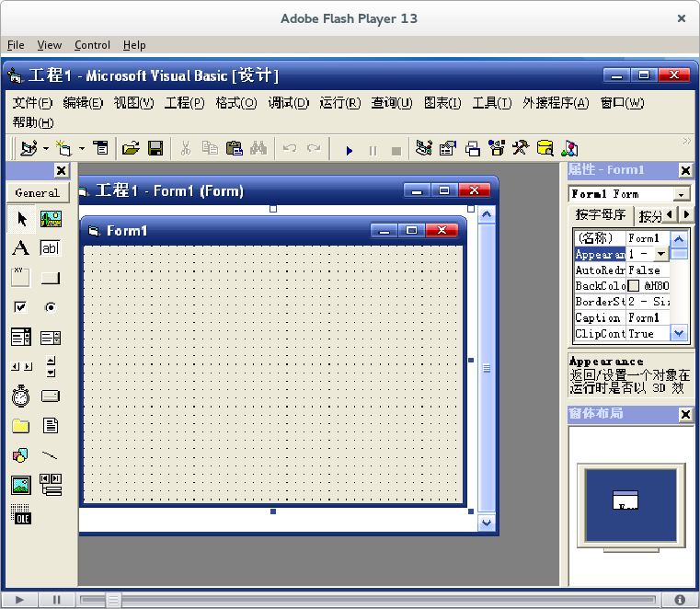Select the PictureBox control tool

[x=51, y=219]
